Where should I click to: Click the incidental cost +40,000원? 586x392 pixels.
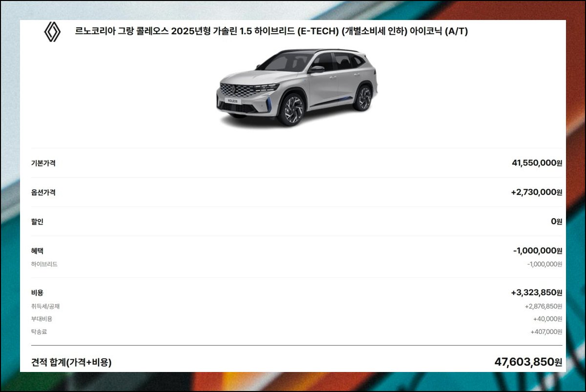(548, 319)
